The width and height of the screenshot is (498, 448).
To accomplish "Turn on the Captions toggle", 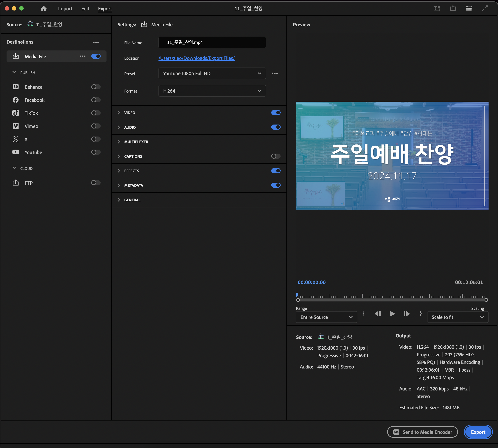I will tap(276, 156).
